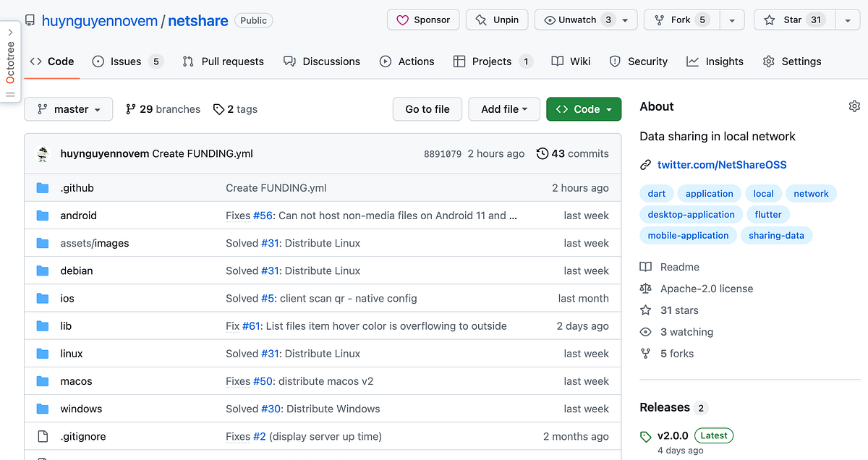Click the repository book icon beside huynguyennovem
The width and height of the screenshot is (868, 460).
click(x=30, y=21)
